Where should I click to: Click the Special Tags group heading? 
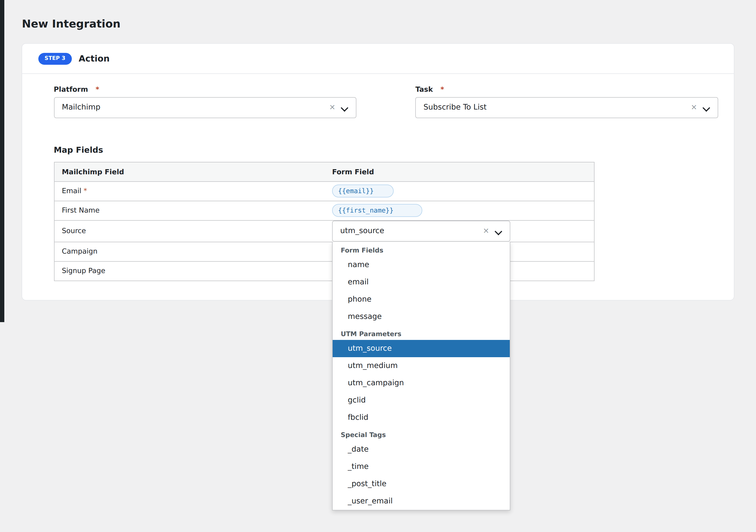point(363,435)
